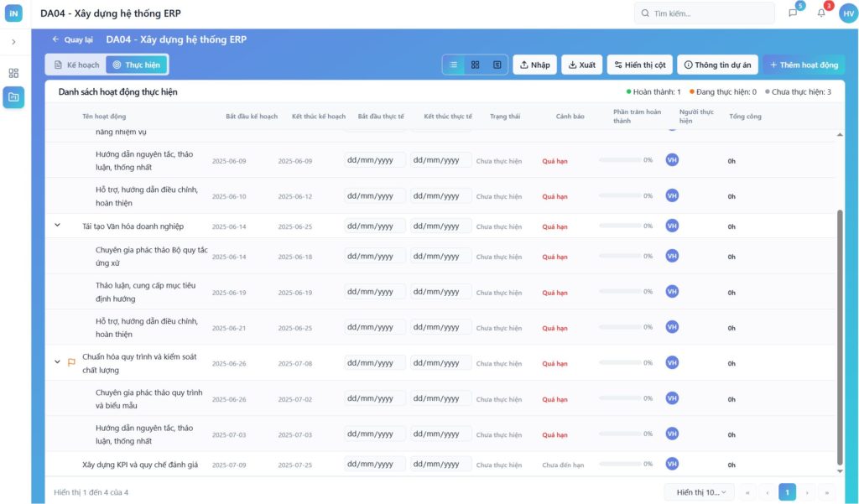This screenshot has height=504, width=859.
Task: Select the Thực hiện tab
Action: pos(137,65)
